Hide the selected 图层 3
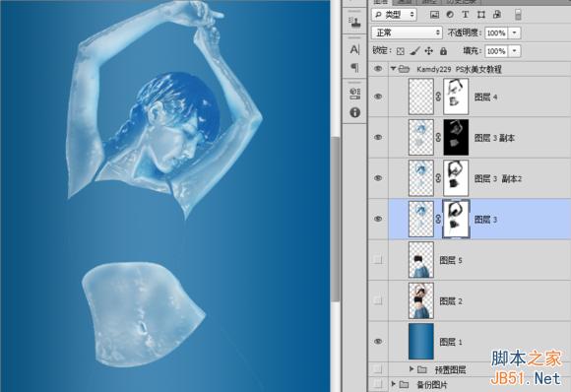The width and height of the screenshot is (571, 392). [x=378, y=219]
